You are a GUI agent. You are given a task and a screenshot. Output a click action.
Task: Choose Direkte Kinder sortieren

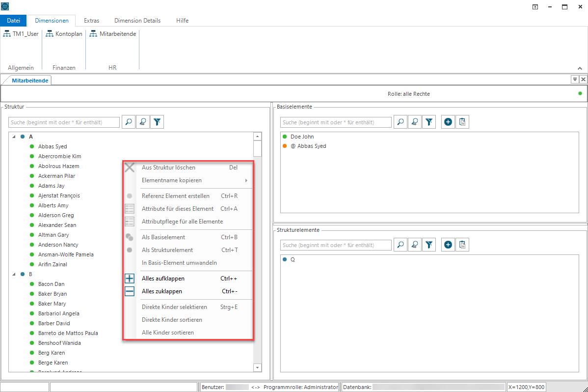pyautogui.click(x=188, y=320)
